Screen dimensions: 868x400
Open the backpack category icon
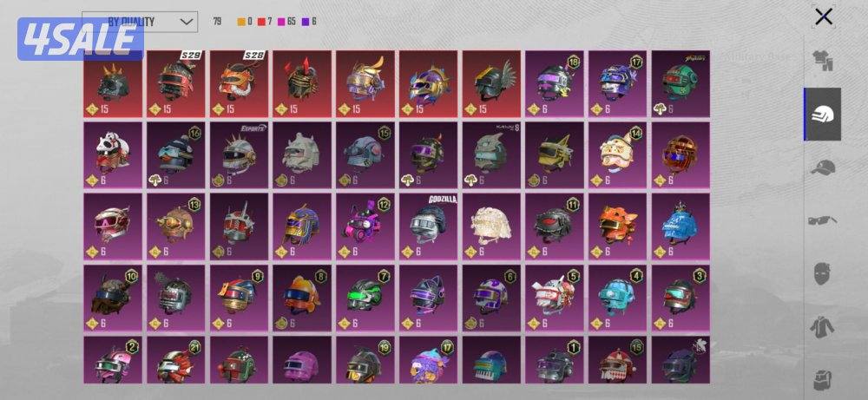point(823,379)
